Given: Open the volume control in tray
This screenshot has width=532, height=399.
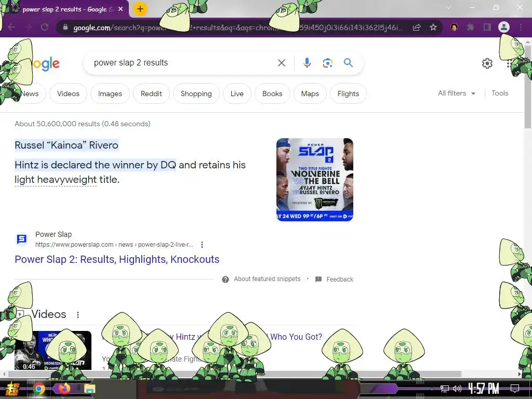Looking at the screenshot, I should click(457, 389).
